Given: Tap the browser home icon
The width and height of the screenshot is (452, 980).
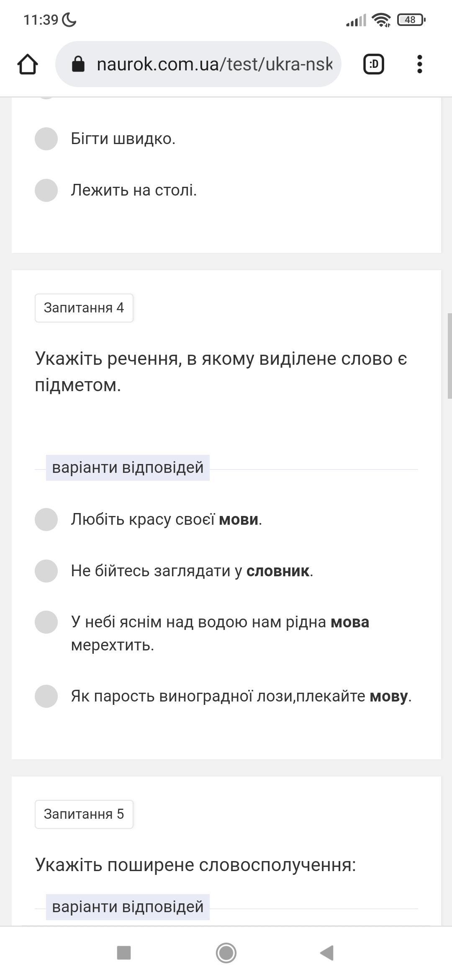Looking at the screenshot, I should tap(28, 64).
